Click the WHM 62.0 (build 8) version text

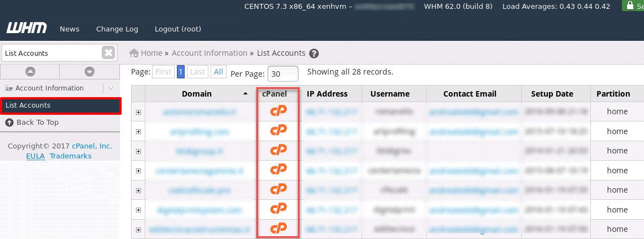(459, 6)
